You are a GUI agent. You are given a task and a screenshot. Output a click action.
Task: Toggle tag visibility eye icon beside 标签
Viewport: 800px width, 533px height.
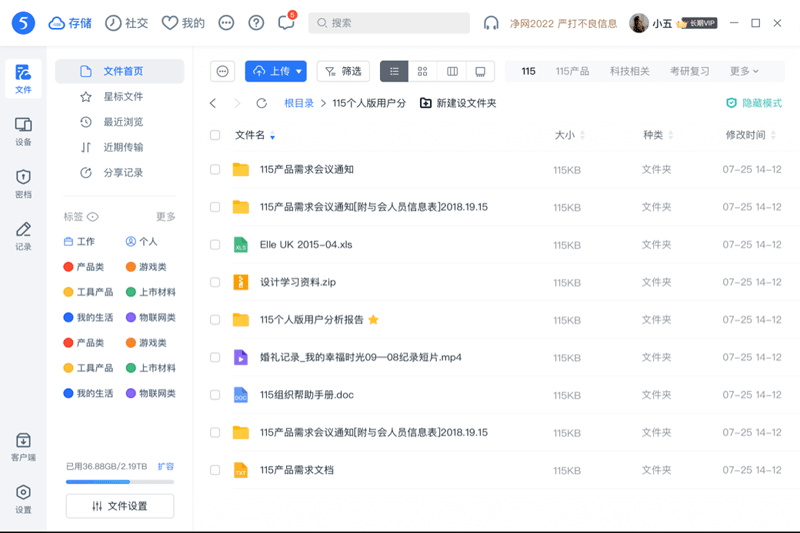(x=92, y=217)
